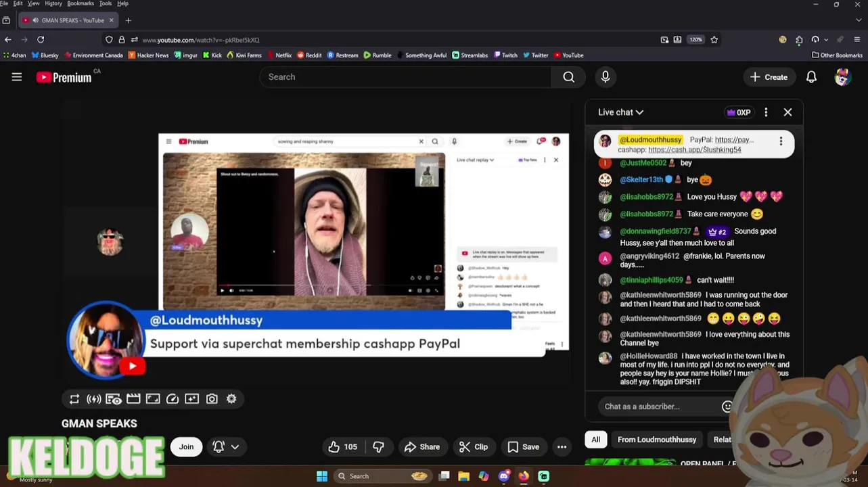Open the site security lock info
This screenshot has width=868, height=487.
pyautogui.click(x=122, y=40)
